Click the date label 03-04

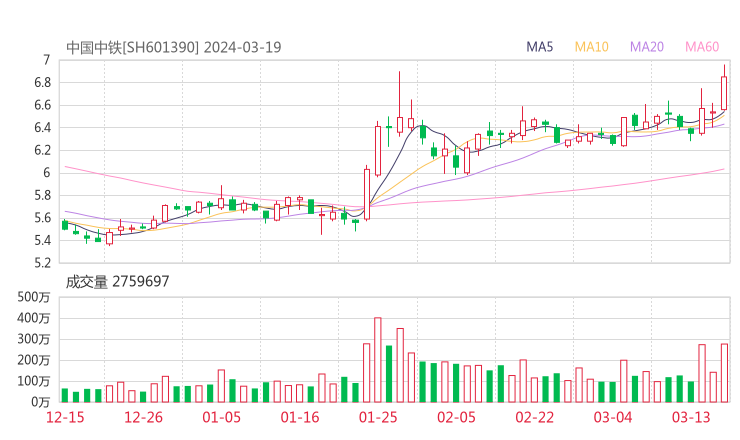(613, 417)
